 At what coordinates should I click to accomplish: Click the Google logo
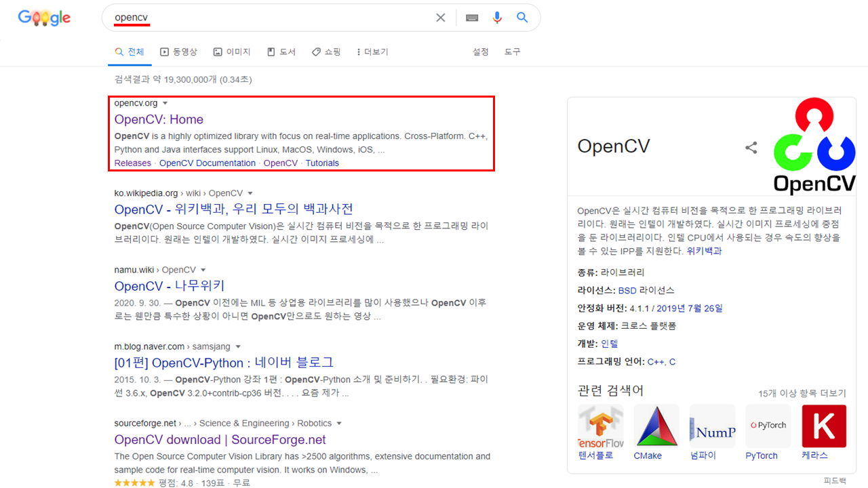[x=44, y=18]
